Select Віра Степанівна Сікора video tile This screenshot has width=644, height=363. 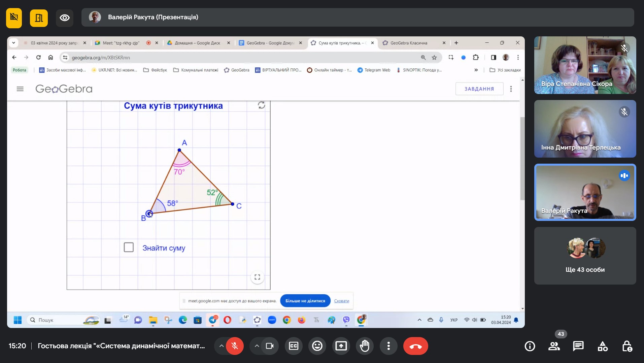point(585,65)
